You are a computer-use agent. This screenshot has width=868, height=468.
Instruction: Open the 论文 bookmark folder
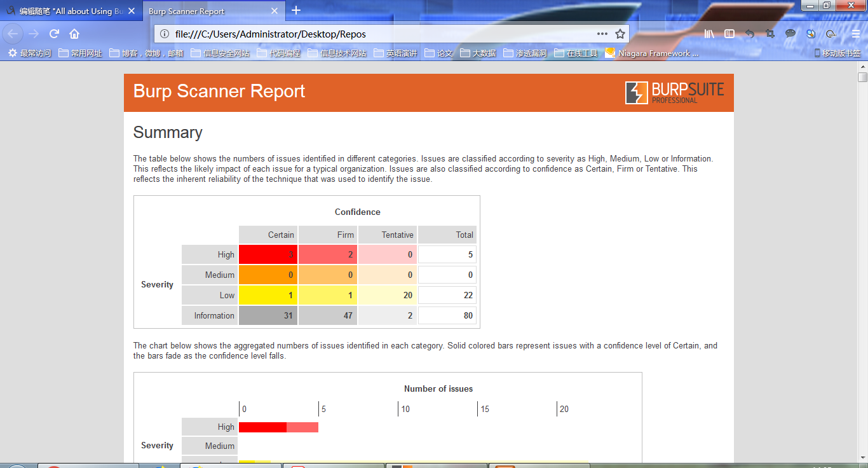point(438,53)
